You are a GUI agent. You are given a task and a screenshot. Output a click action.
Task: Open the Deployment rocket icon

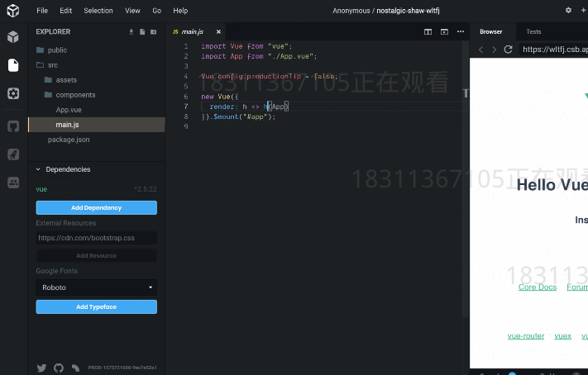click(13, 154)
